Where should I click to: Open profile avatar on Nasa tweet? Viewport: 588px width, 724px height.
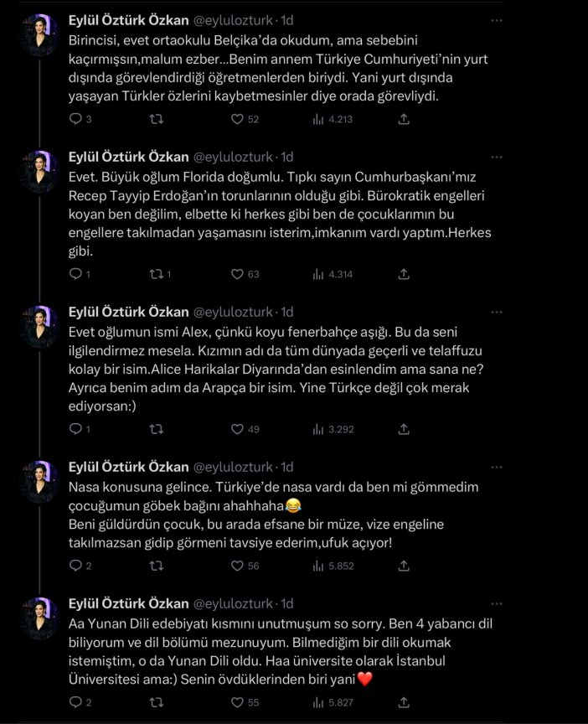(x=39, y=480)
